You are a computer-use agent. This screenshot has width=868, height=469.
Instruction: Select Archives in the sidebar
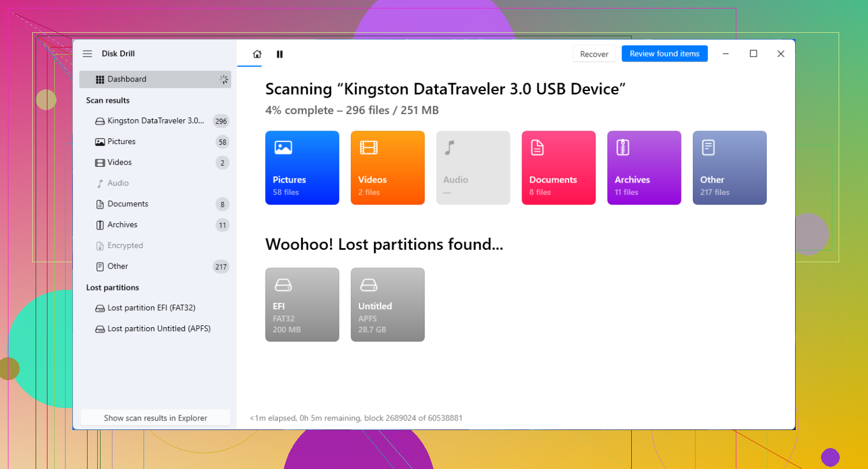tap(155, 225)
